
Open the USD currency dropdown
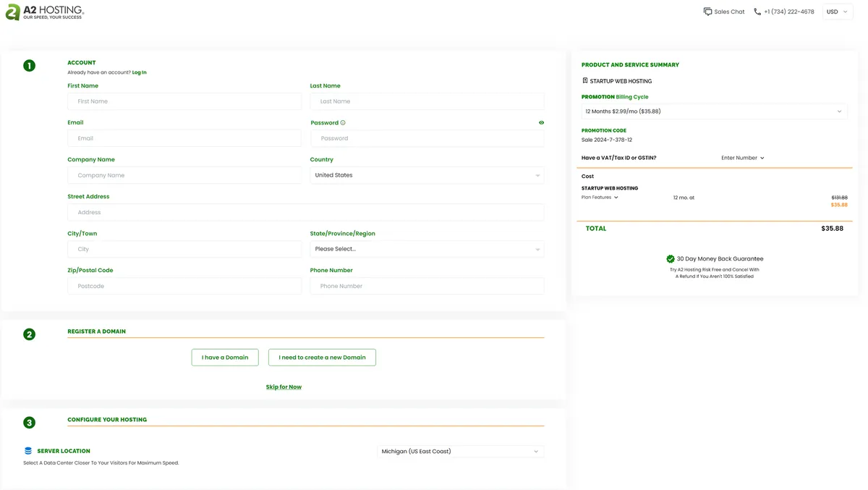pyautogui.click(x=837, y=12)
